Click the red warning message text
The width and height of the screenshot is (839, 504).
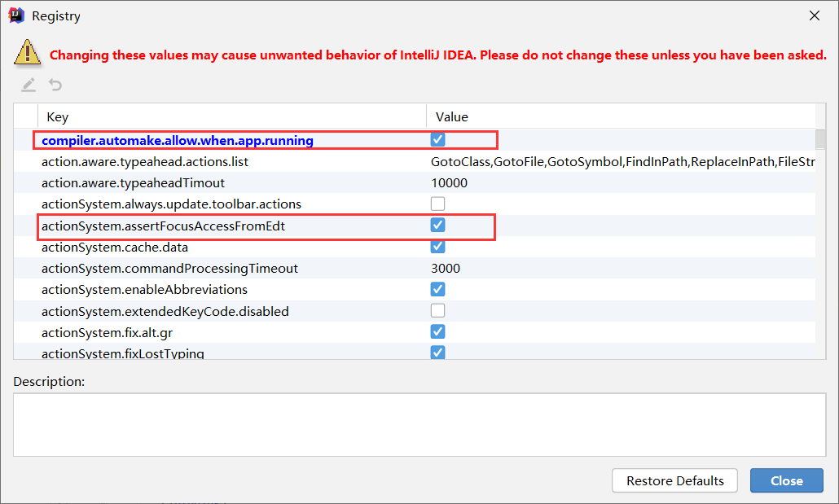tap(437, 55)
